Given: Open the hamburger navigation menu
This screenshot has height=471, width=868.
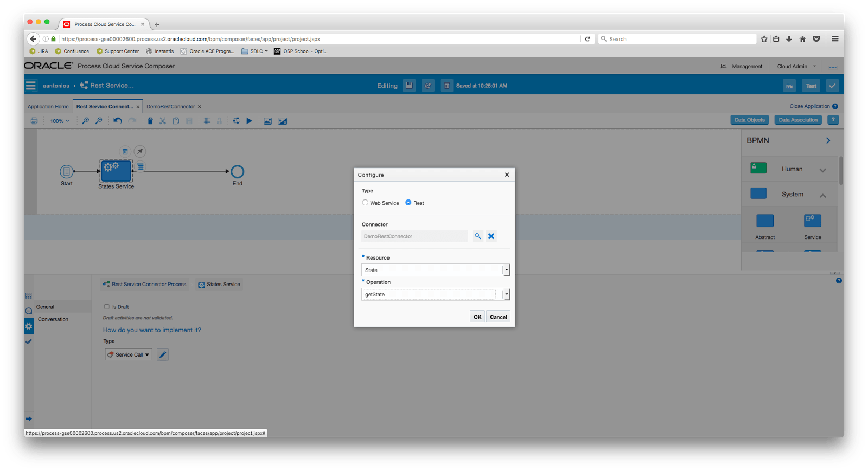Looking at the screenshot, I should pyautogui.click(x=31, y=86).
